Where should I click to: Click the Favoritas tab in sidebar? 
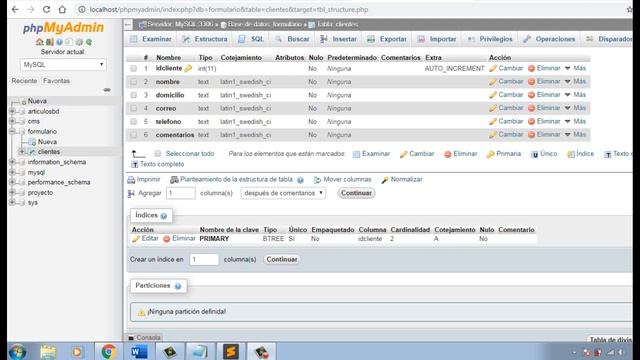(56, 81)
